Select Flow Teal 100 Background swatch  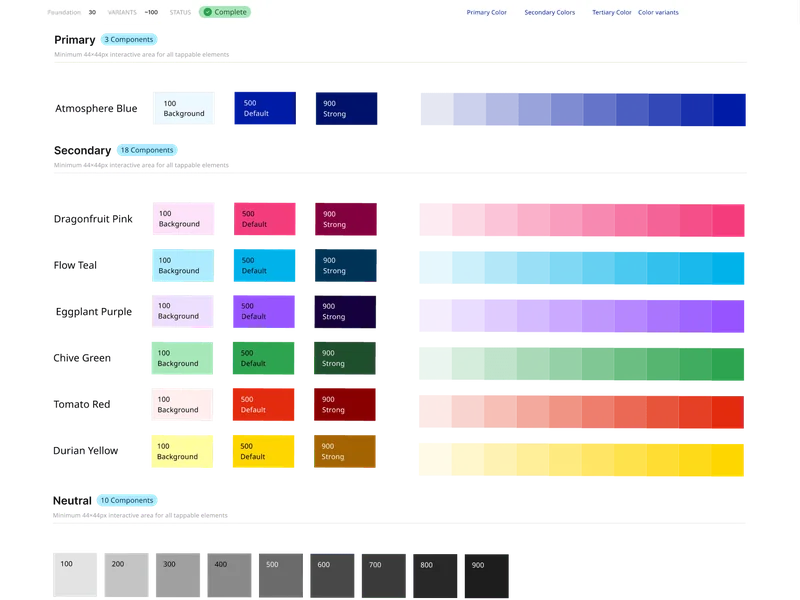[183, 265]
